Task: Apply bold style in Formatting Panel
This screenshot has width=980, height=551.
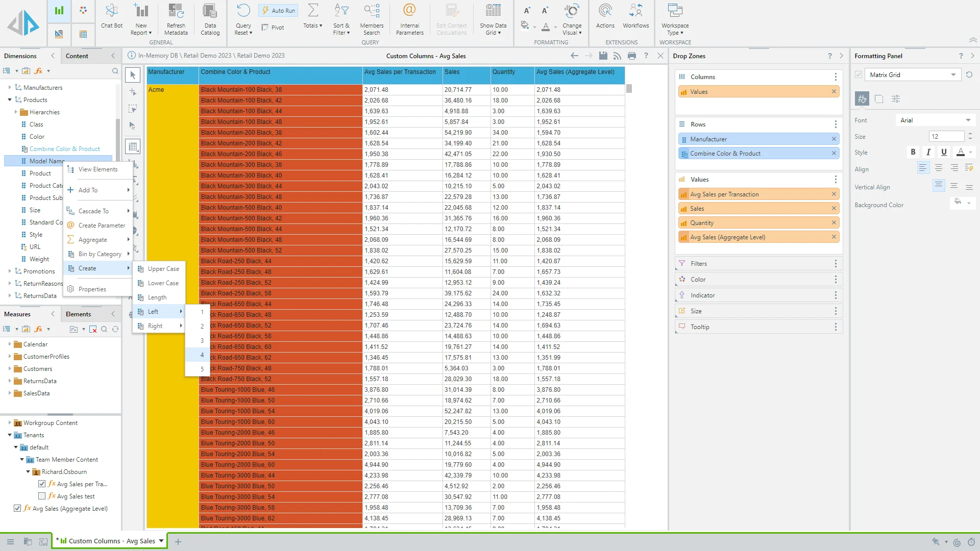Action: coord(913,152)
